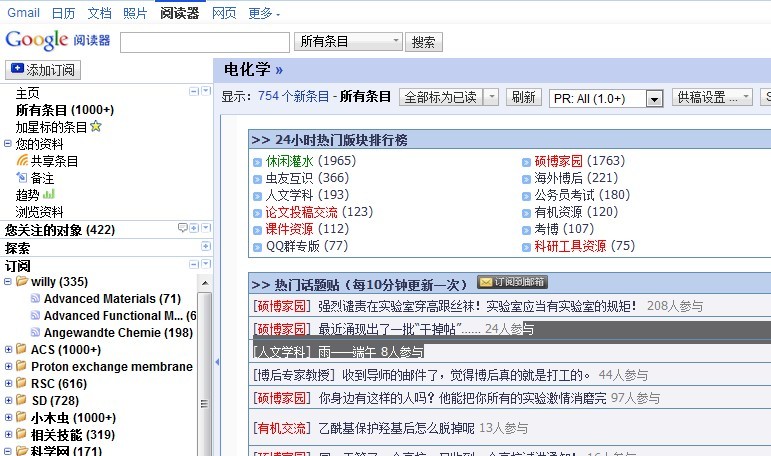Viewport: 771px width, 456px height.
Task: Click the Advanced Materials feed icon
Action: (35, 298)
